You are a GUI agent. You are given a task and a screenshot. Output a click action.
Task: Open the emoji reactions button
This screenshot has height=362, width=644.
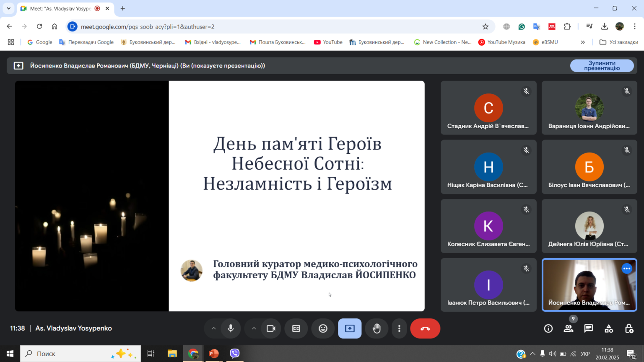click(x=323, y=328)
